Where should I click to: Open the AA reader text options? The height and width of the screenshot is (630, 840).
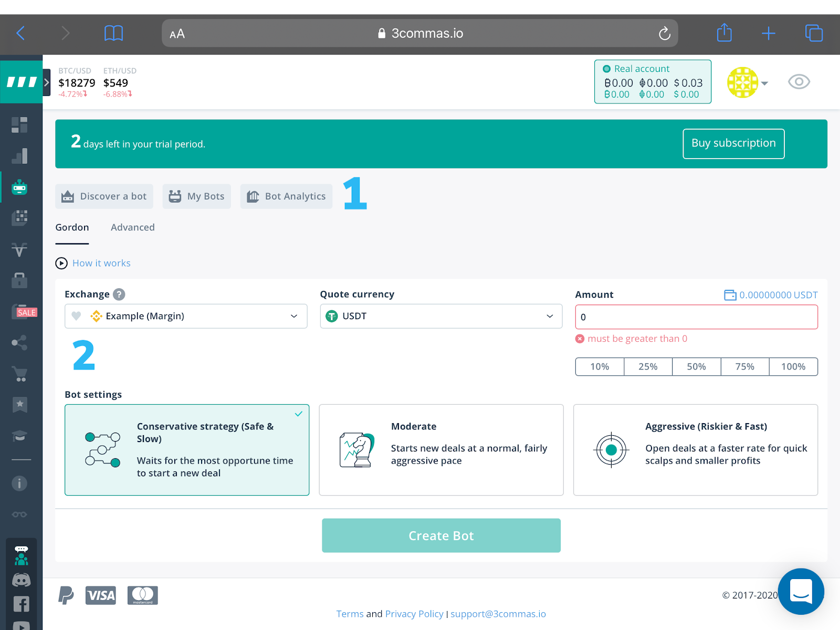click(177, 34)
